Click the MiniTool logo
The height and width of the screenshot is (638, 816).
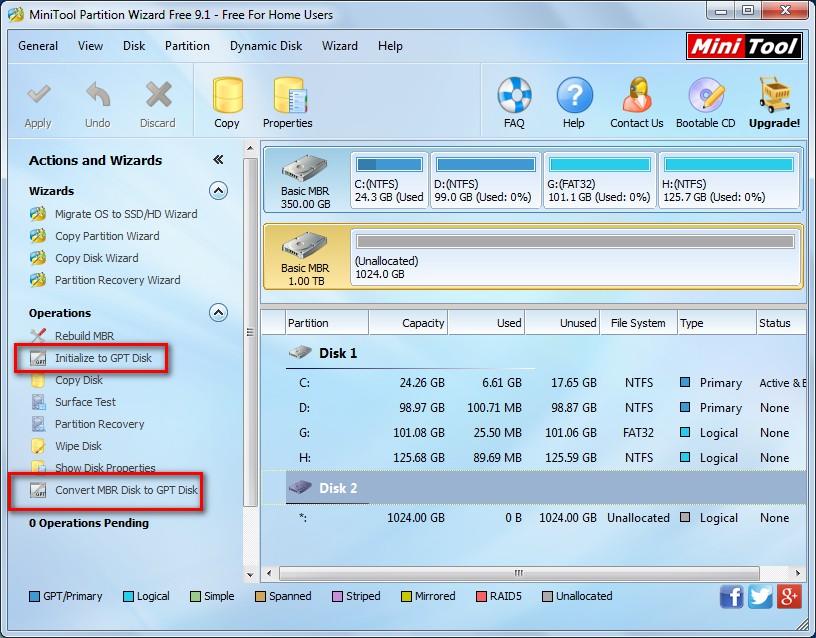coord(744,46)
